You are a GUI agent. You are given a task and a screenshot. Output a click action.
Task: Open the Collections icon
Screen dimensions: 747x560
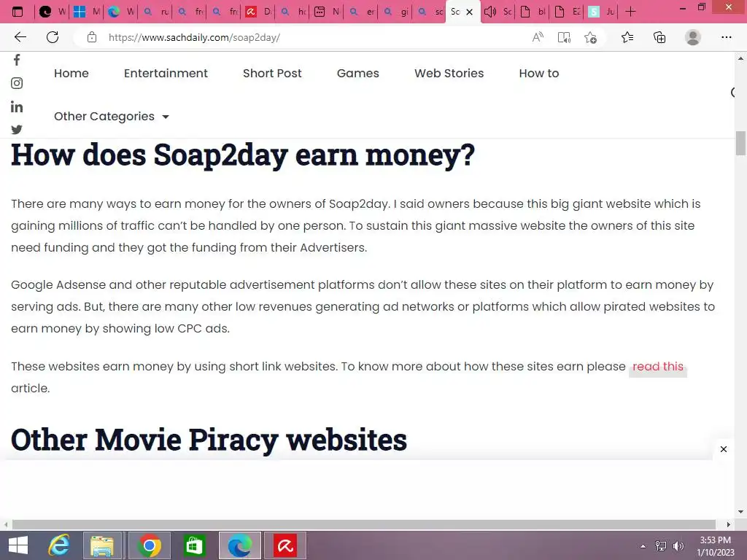[x=659, y=37]
